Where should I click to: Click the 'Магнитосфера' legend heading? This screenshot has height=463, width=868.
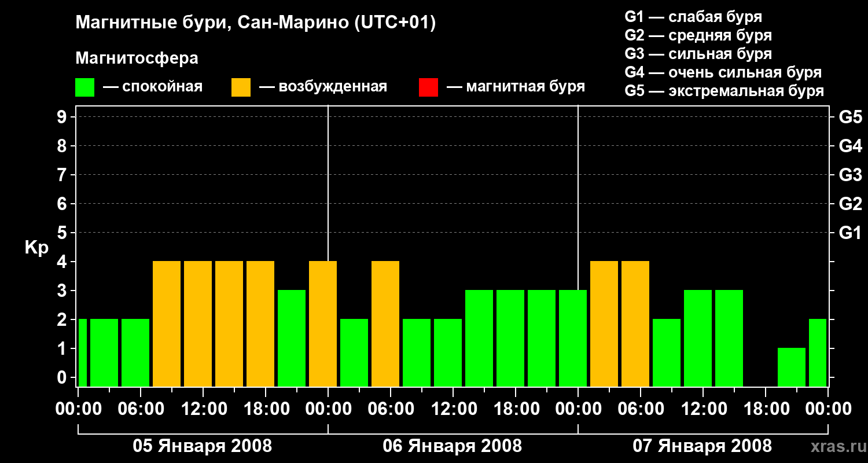click(x=137, y=58)
